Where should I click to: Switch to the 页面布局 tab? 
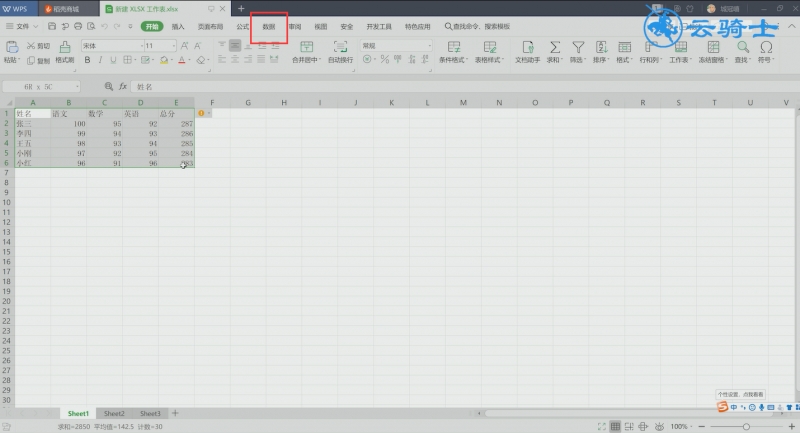210,27
